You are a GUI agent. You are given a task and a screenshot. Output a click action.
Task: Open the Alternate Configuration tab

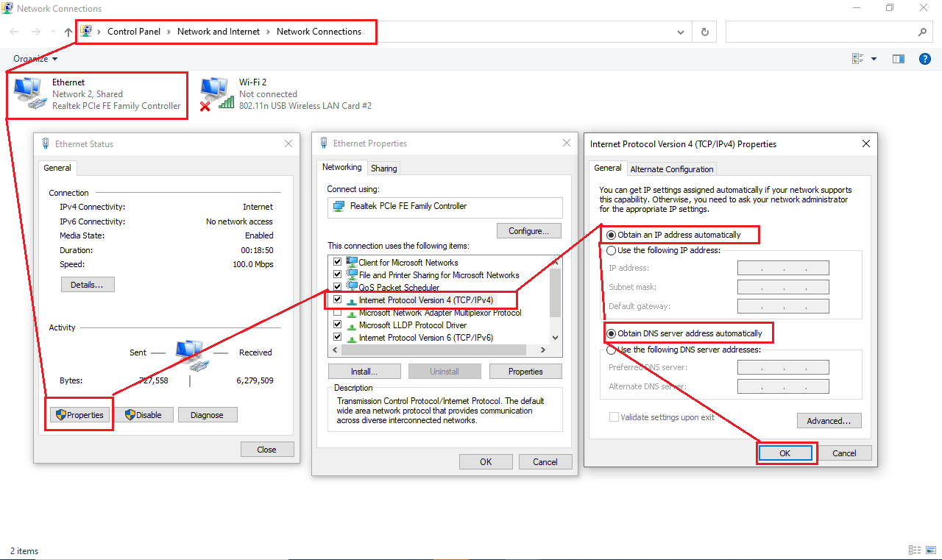click(672, 169)
